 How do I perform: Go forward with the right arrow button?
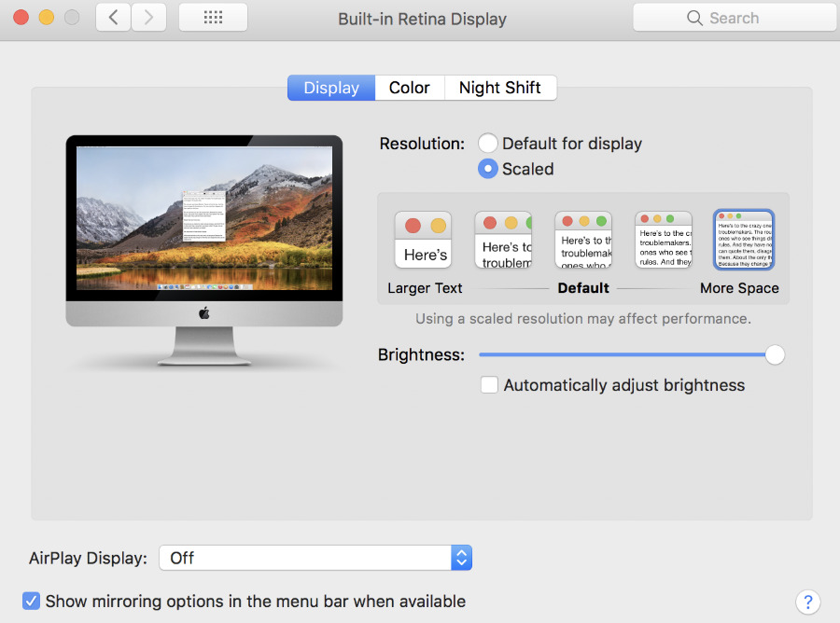[148, 18]
